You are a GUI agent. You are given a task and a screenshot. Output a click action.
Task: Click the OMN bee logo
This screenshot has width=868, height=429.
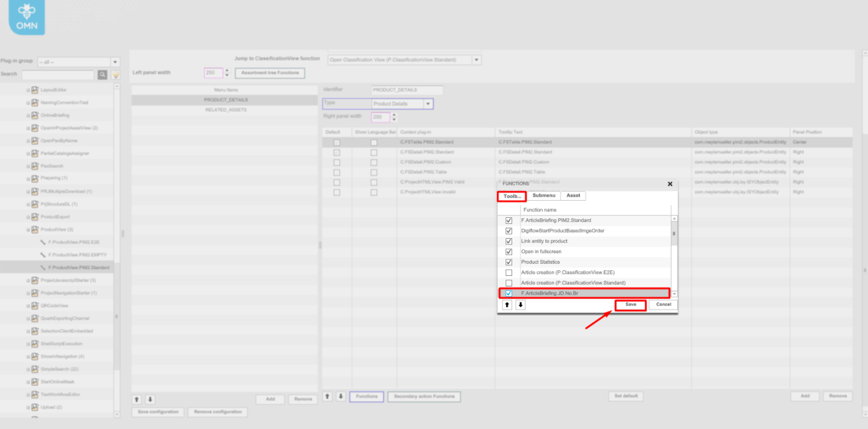27,17
